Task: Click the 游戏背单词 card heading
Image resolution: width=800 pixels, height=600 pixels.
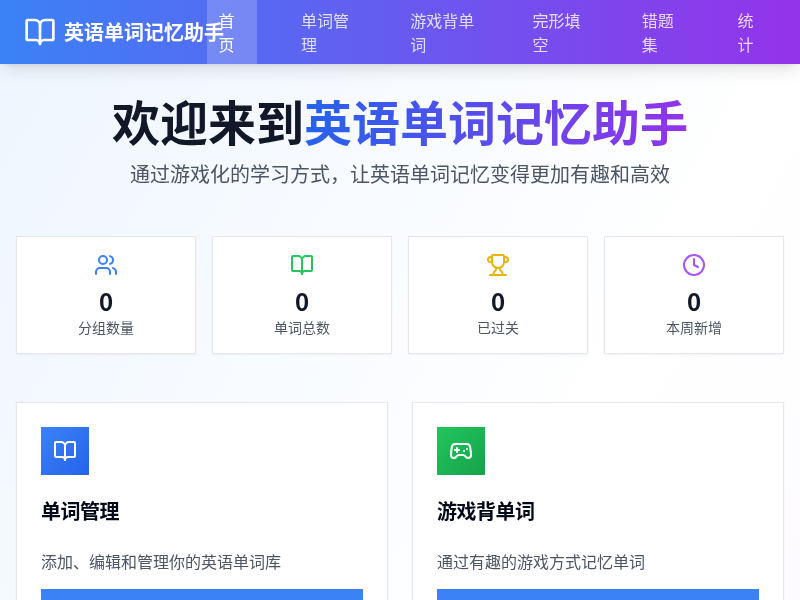Action: point(486,511)
